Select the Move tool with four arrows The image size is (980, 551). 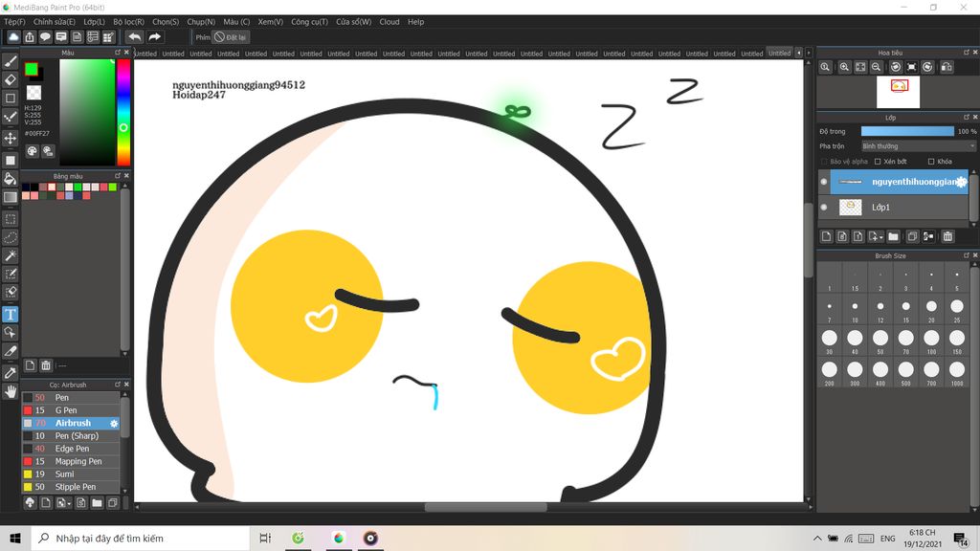10,138
